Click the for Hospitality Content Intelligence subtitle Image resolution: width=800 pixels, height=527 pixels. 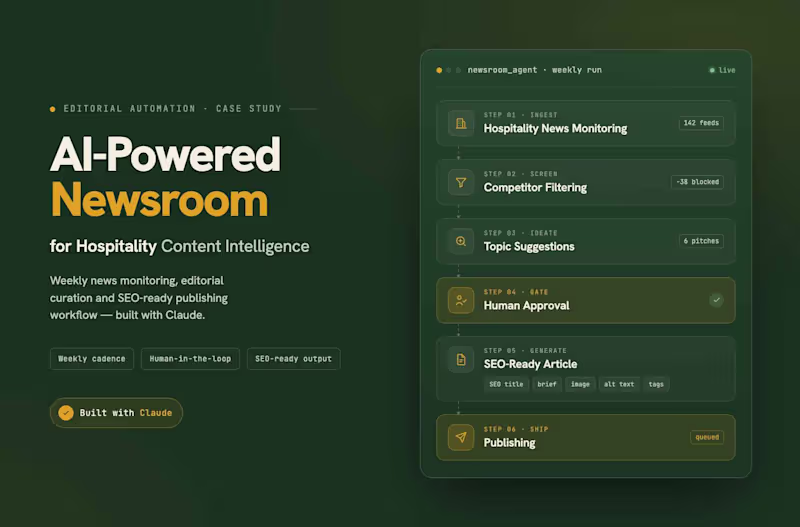coord(180,246)
